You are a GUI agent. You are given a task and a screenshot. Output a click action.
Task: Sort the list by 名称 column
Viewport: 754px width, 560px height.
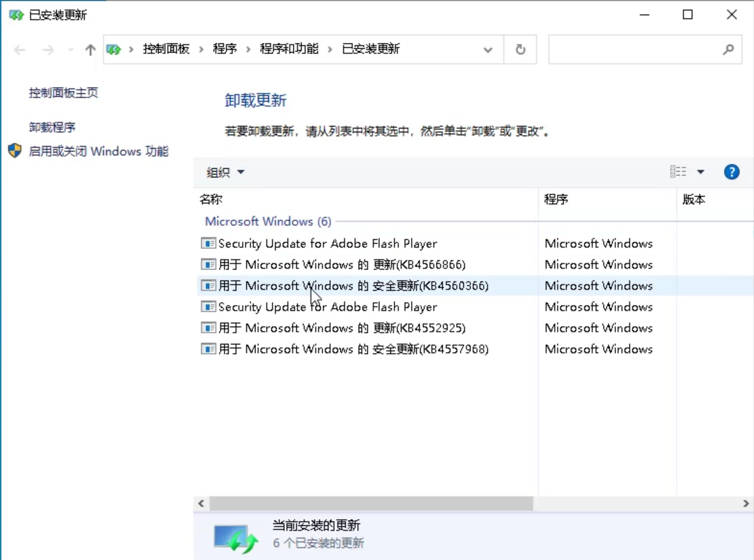point(211,200)
